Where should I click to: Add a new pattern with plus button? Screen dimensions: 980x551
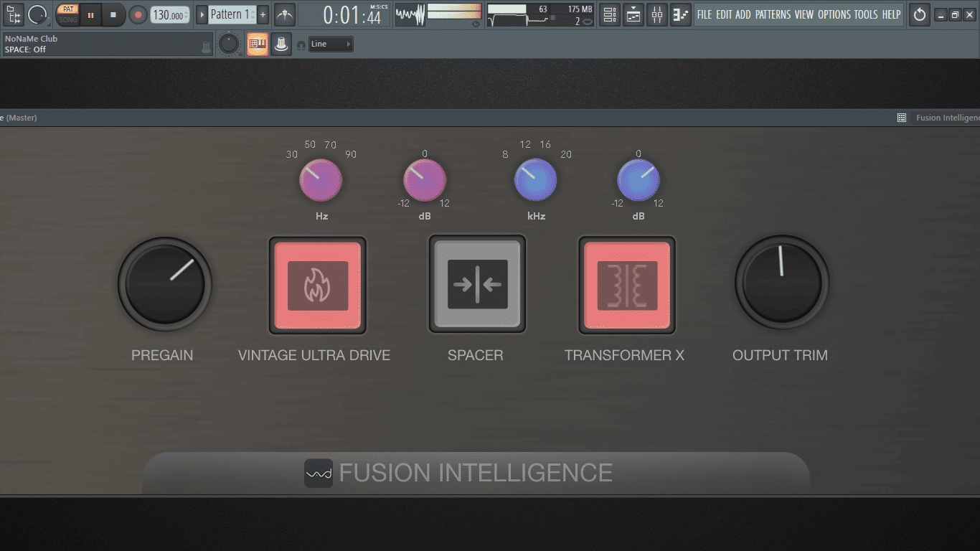pyautogui.click(x=263, y=14)
